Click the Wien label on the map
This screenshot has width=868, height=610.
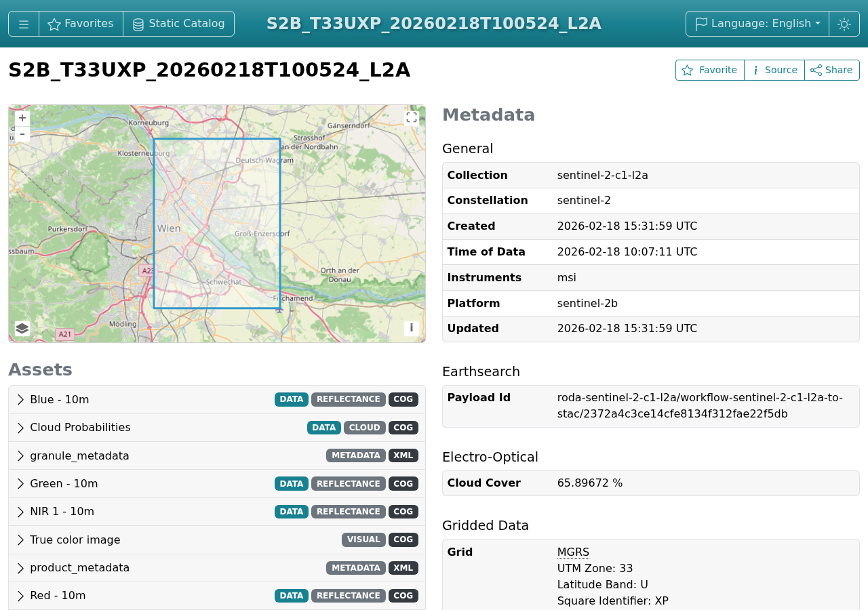tap(169, 228)
